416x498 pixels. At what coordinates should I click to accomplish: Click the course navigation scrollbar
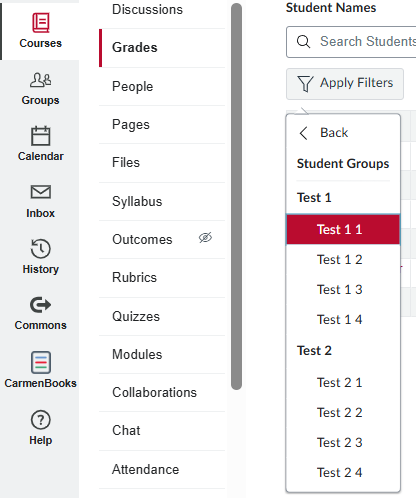tap(236, 197)
